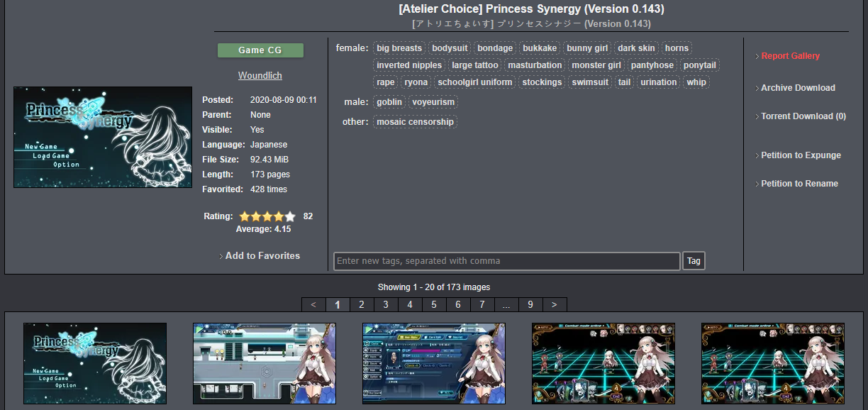Click the 'pantyhose' tag
Viewport: 868px width, 410px height.
652,65
